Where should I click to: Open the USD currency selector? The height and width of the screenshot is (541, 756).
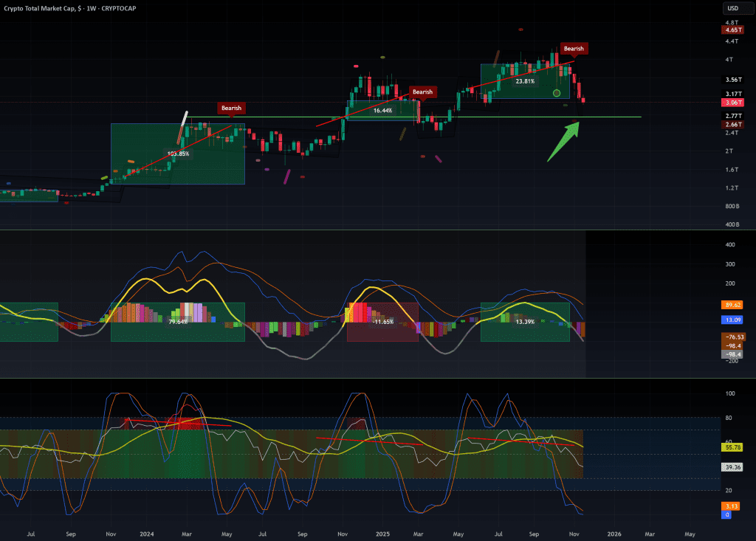pos(733,8)
